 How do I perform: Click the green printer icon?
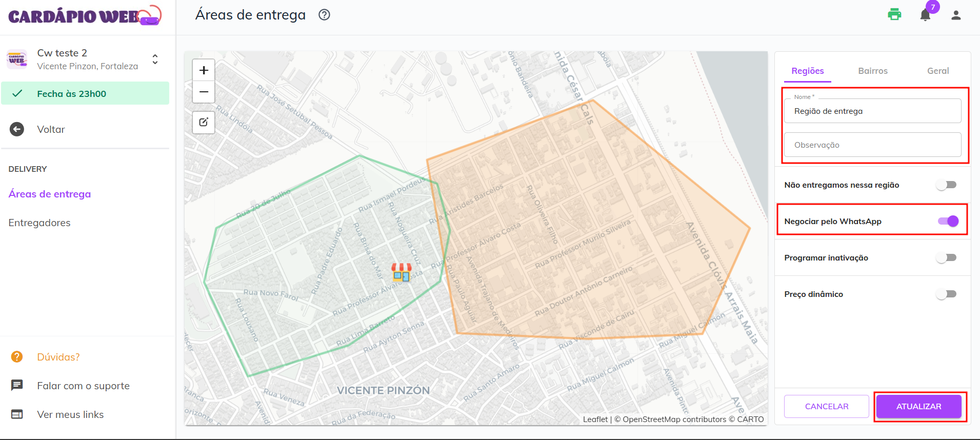[894, 15]
